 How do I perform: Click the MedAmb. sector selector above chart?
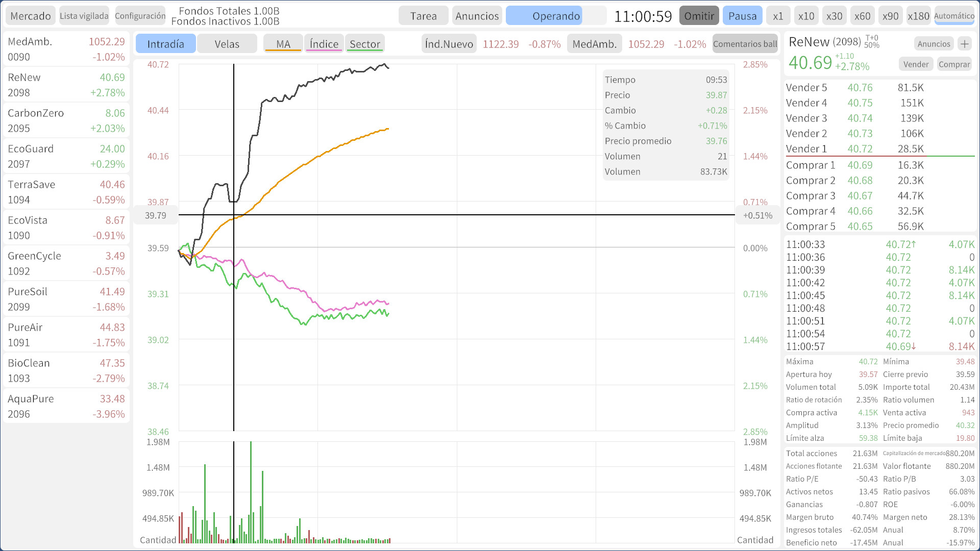(x=594, y=44)
